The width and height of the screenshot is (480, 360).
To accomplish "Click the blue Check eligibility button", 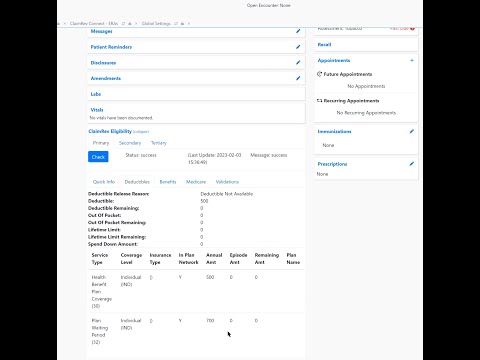I will 98,157.
